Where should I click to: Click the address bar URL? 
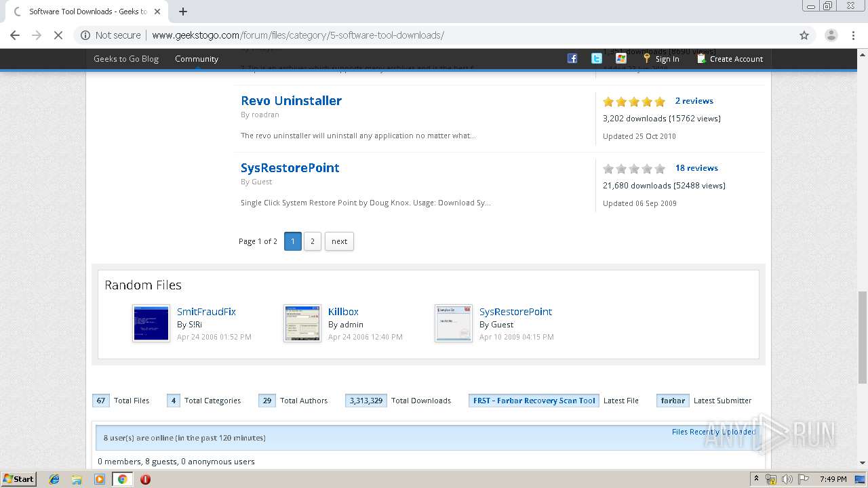tap(298, 35)
